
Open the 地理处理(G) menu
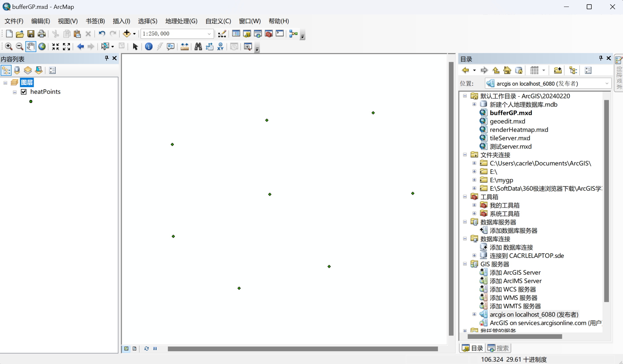tap(181, 21)
